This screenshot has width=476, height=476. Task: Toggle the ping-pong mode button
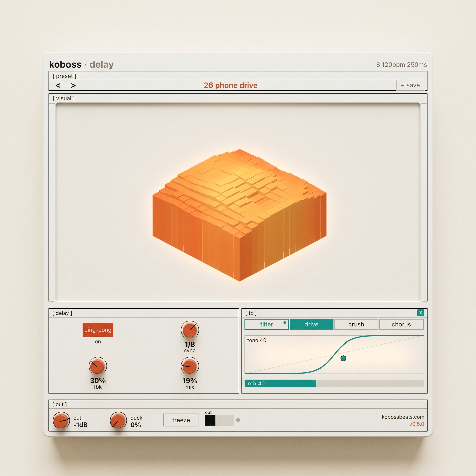pyautogui.click(x=98, y=330)
